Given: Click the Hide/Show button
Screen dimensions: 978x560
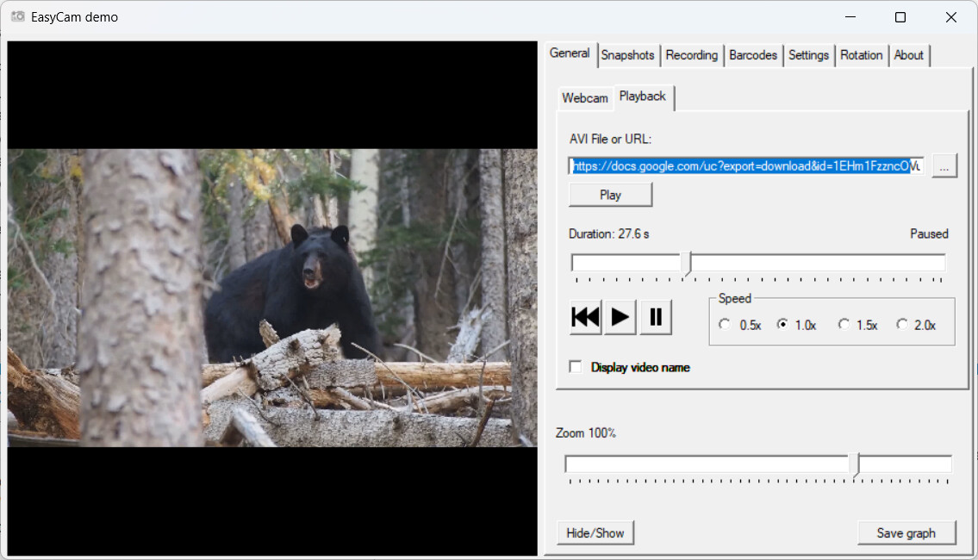Looking at the screenshot, I should [x=595, y=533].
